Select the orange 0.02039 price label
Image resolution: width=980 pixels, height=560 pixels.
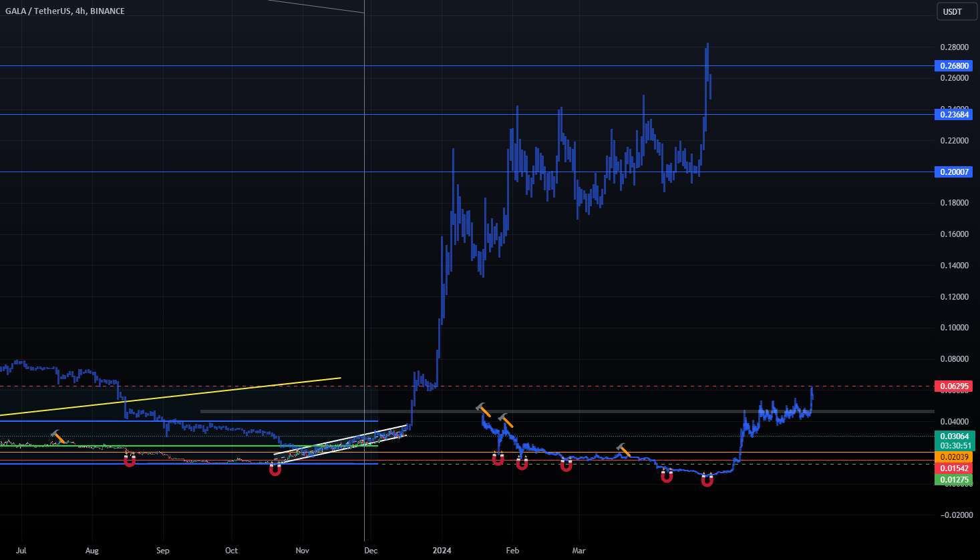click(954, 457)
